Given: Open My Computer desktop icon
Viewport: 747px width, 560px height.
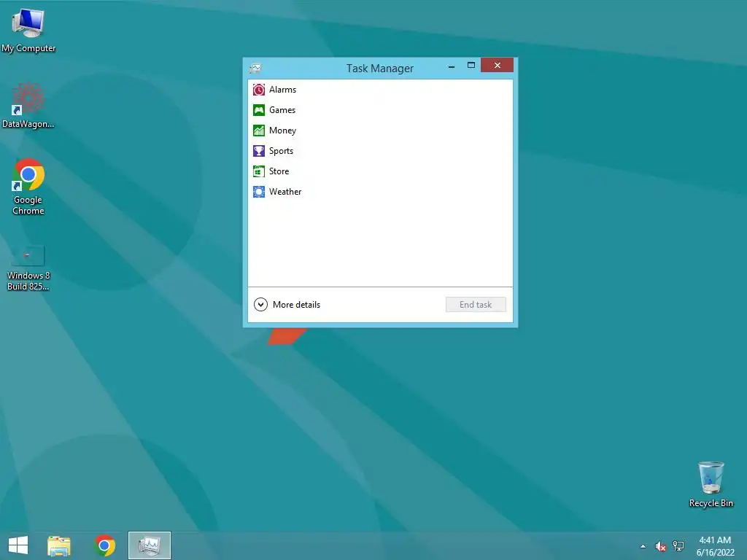Looking at the screenshot, I should (x=28, y=30).
